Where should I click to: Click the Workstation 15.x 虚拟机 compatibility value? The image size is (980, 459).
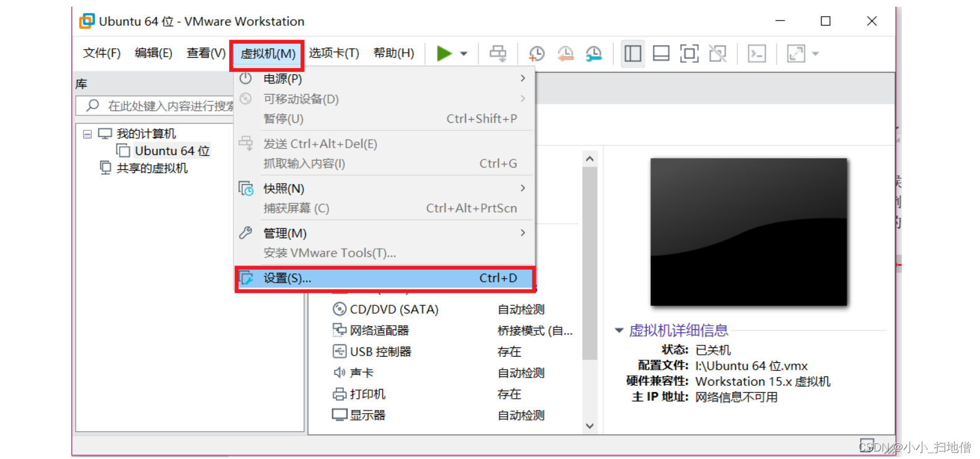point(763,381)
